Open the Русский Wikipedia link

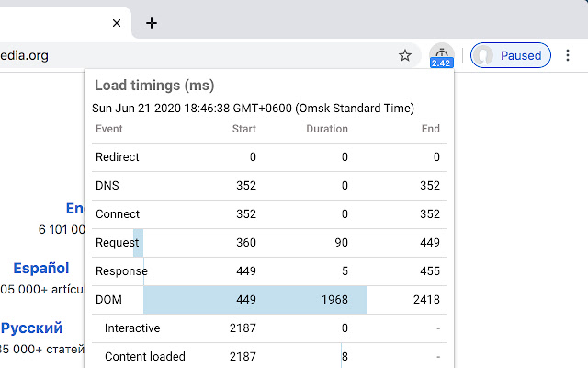(32, 328)
